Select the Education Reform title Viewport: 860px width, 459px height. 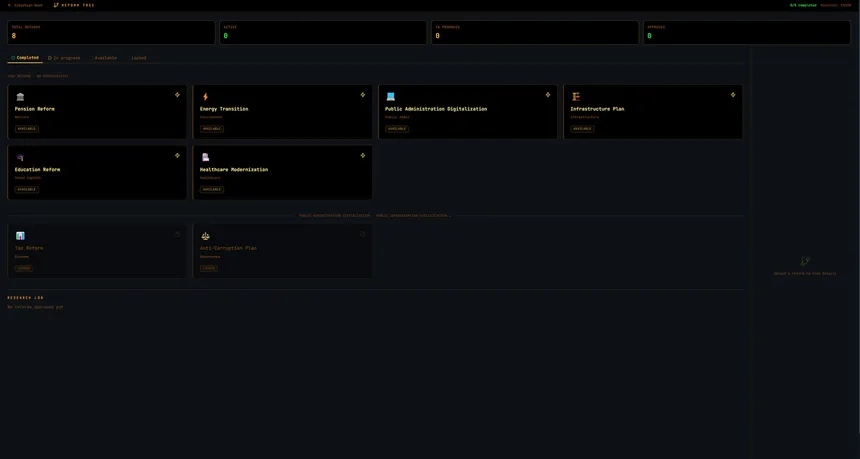(x=37, y=169)
